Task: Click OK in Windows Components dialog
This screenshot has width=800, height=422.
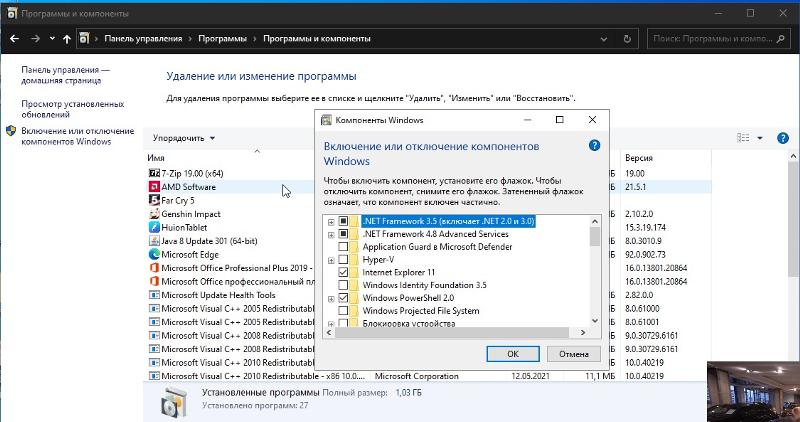Action: (513, 354)
